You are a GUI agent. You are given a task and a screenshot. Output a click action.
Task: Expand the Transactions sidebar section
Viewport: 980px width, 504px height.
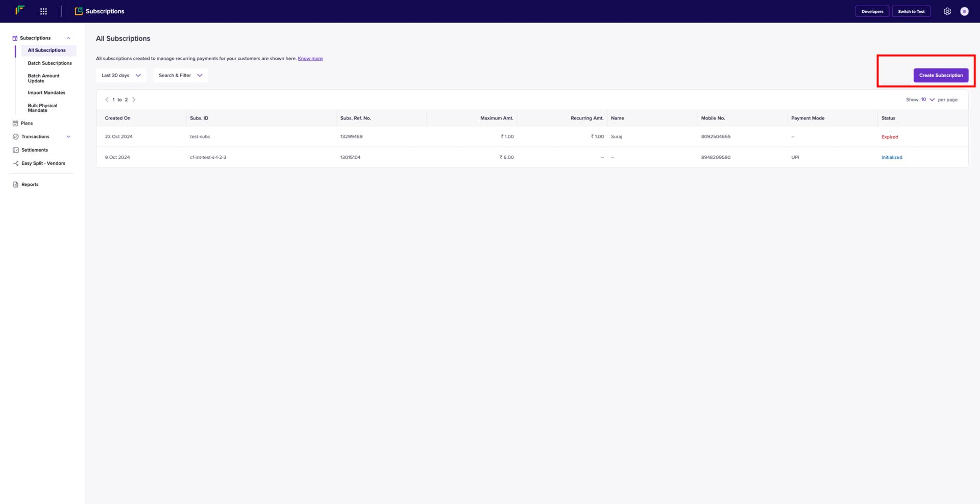(x=68, y=136)
